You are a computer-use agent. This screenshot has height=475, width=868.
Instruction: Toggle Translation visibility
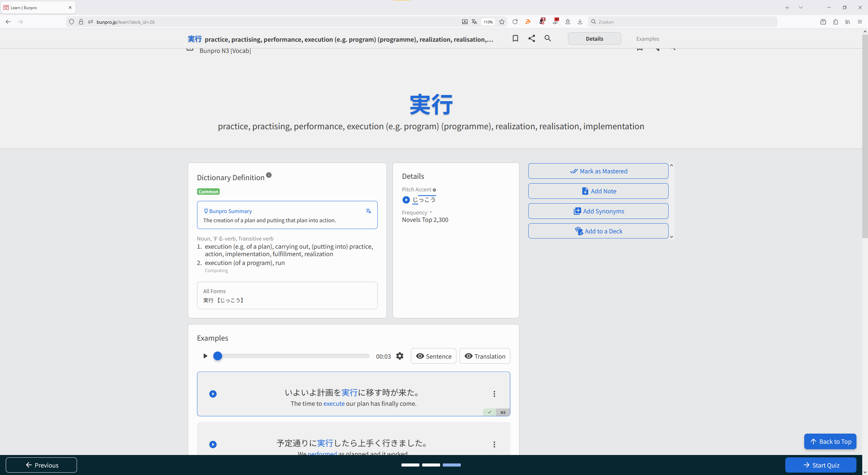(x=485, y=356)
